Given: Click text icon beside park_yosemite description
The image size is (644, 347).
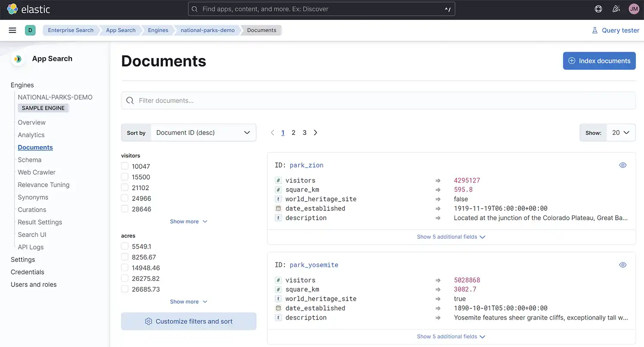Looking at the screenshot, I should coord(278,317).
